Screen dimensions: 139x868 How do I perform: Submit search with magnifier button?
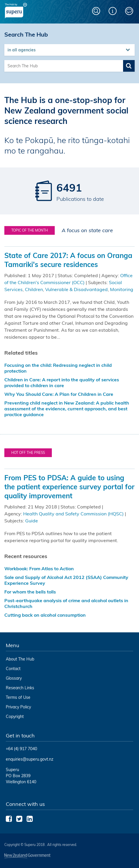click(129, 66)
